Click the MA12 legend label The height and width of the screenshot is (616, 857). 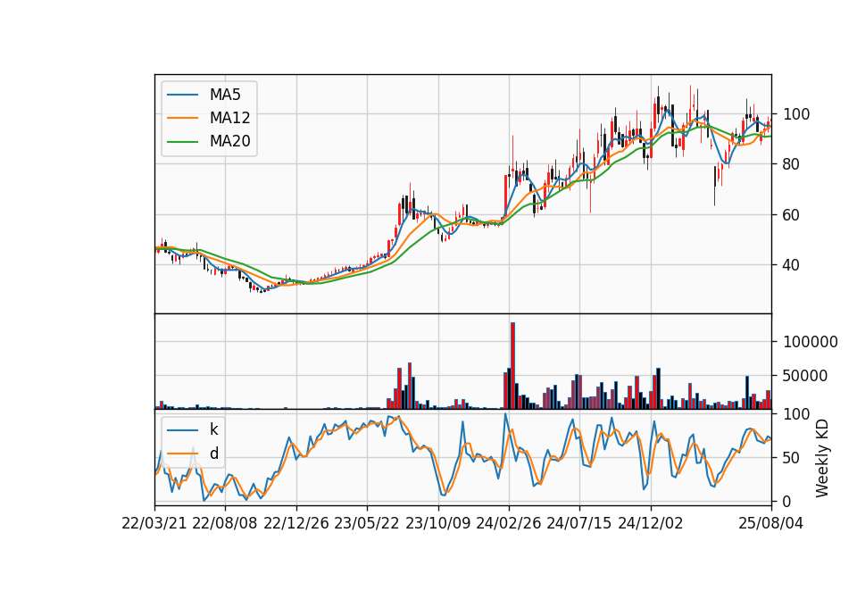tap(229, 118)
